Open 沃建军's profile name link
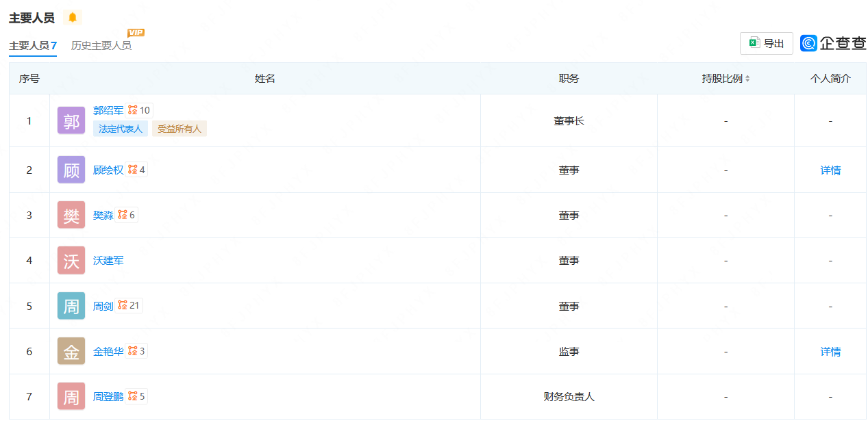The width and height of the screenshot is (868, 425). pos(108,261)
